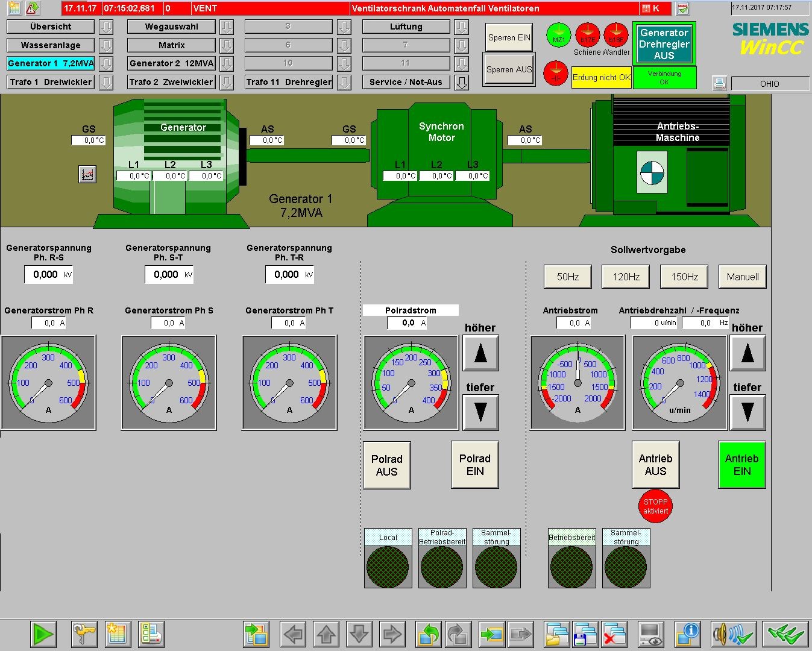Viewport: 812px width, 651px height.
Task: Click the printer icon beside OHIO field
Action: [720, 84]
